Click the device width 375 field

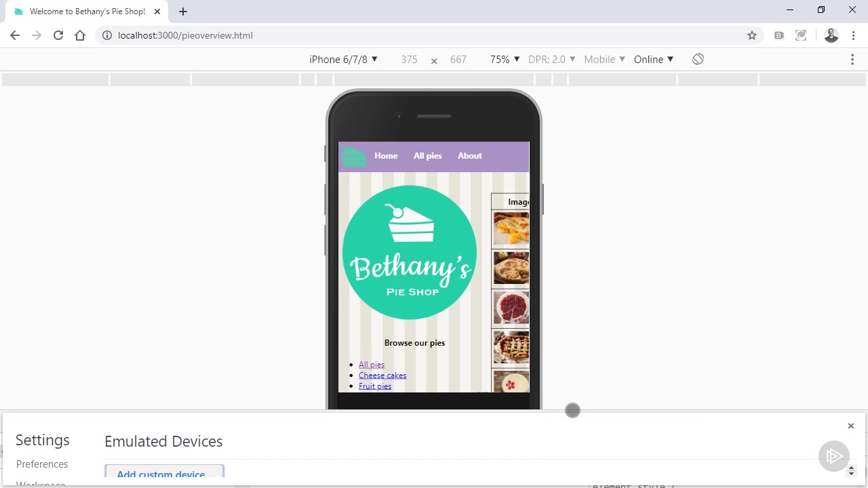click(409, 60)
